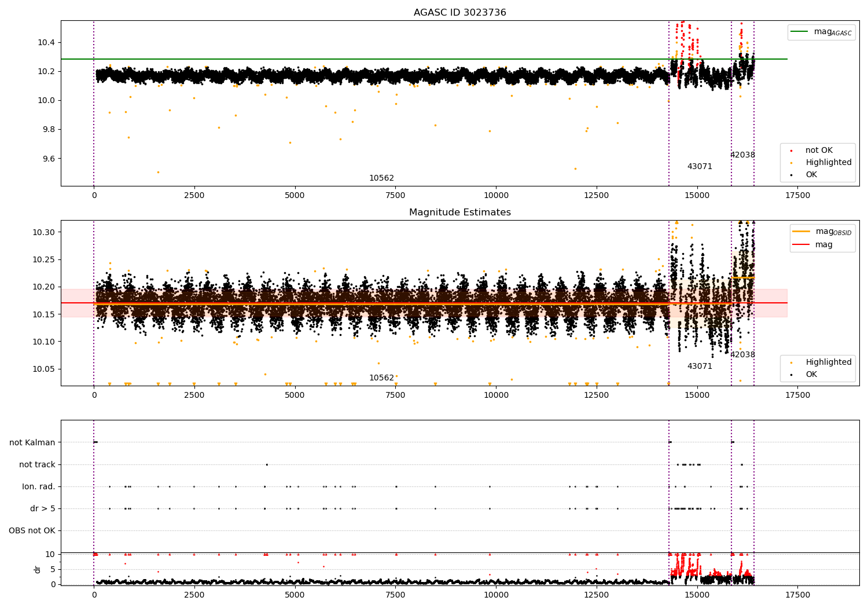Image resolution: width=868 pixels, height=608 pixels.
Task: Click x-tick '15000' under the dr plot
Action: (697, 595)
